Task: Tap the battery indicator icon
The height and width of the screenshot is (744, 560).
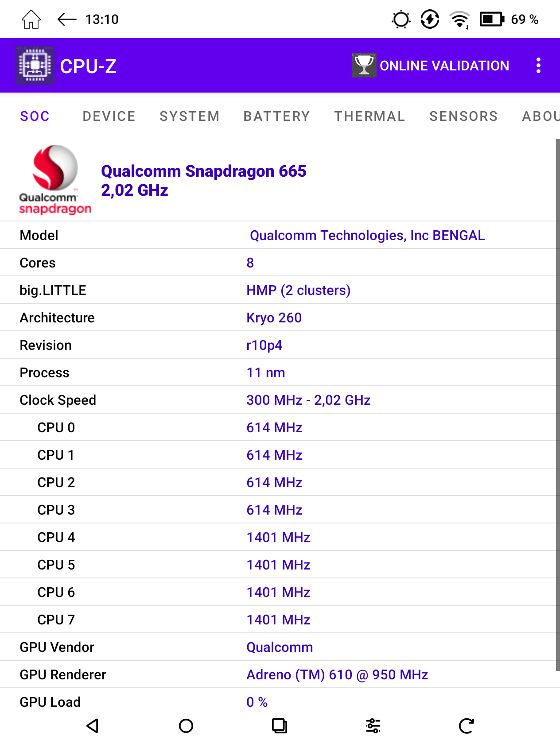Action: pyautogui.click(x=492, y=19)
